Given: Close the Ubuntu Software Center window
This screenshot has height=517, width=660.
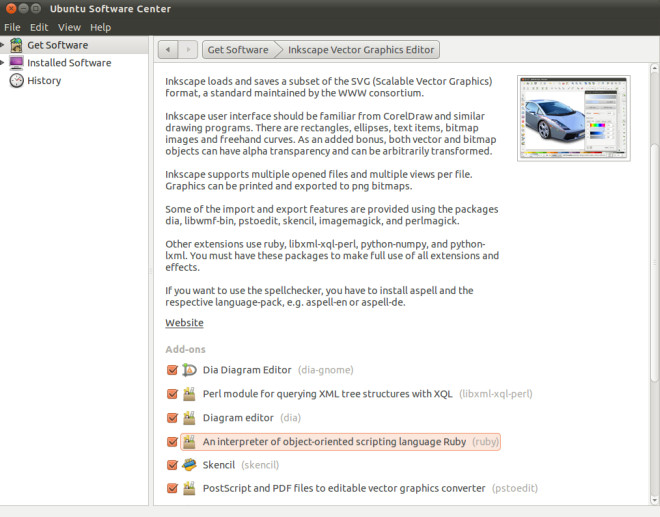Looking at the screenshot, I should coord(11,8).
